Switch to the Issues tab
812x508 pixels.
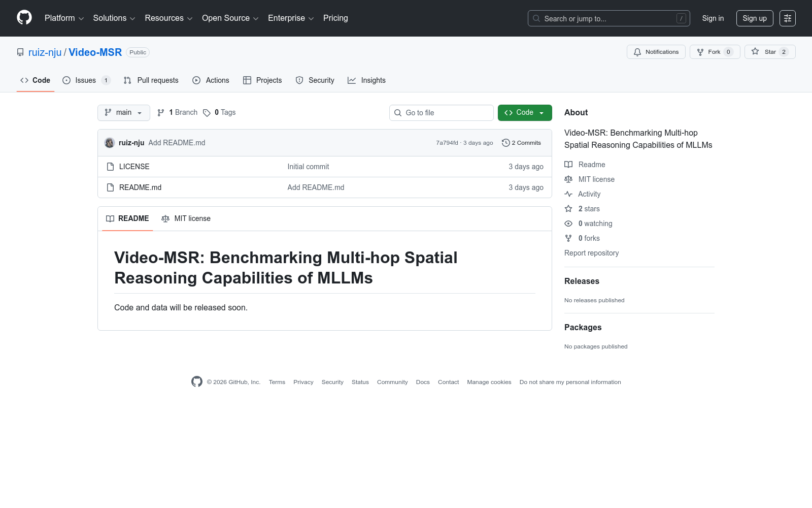[86, 80]
